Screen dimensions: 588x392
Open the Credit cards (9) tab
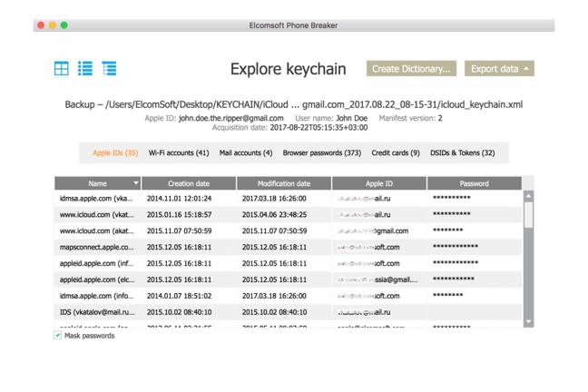tap(396, 153)
